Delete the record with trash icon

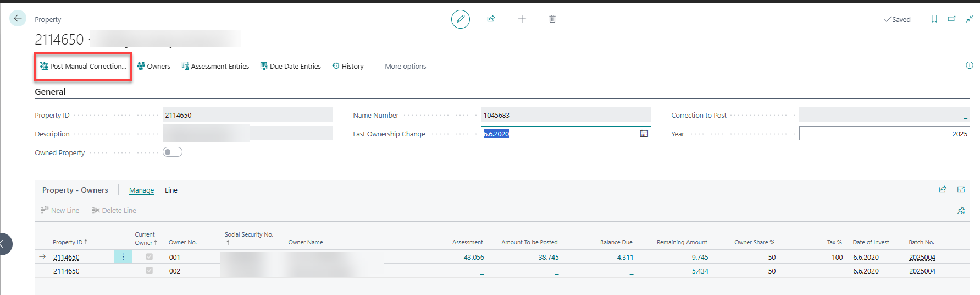[x=552, y=19]
